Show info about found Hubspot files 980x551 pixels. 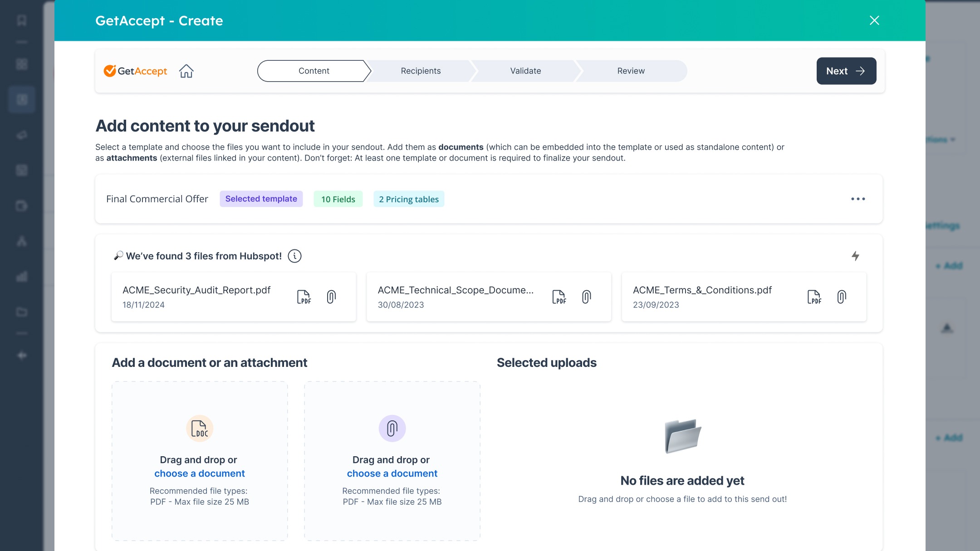(x=294, y=256)
